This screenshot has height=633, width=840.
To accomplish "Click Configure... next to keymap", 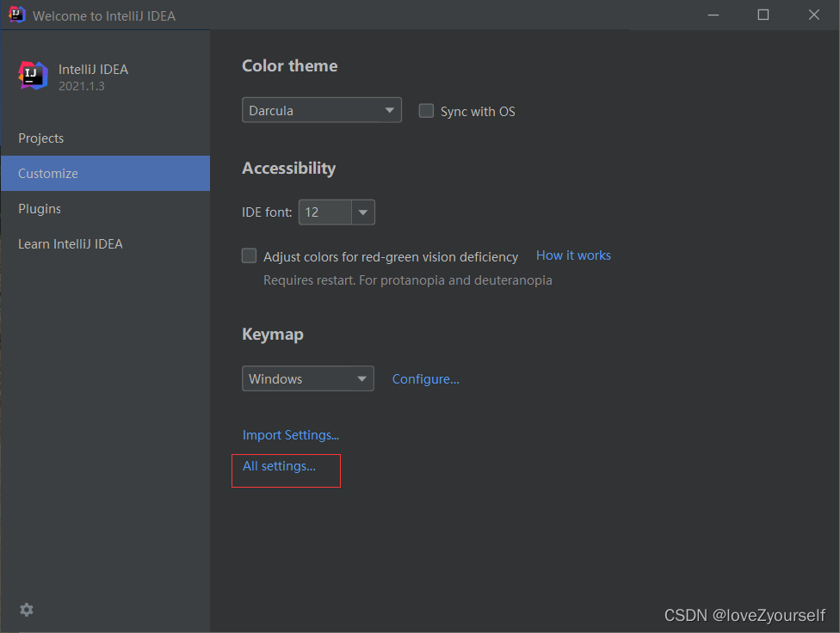I will (425, 379).
